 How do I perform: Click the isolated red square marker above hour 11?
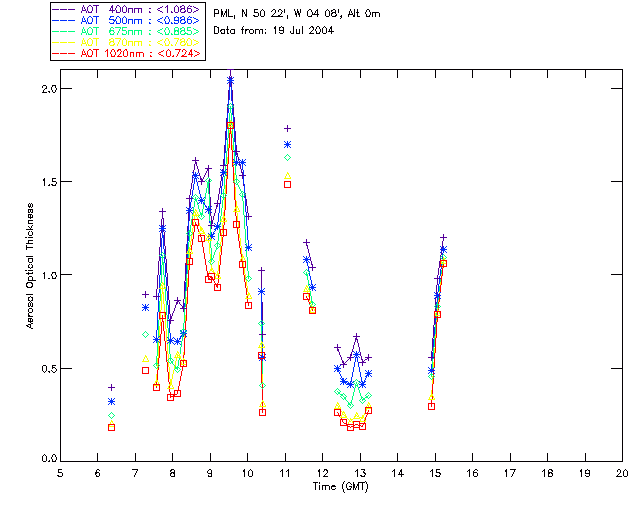287,185
